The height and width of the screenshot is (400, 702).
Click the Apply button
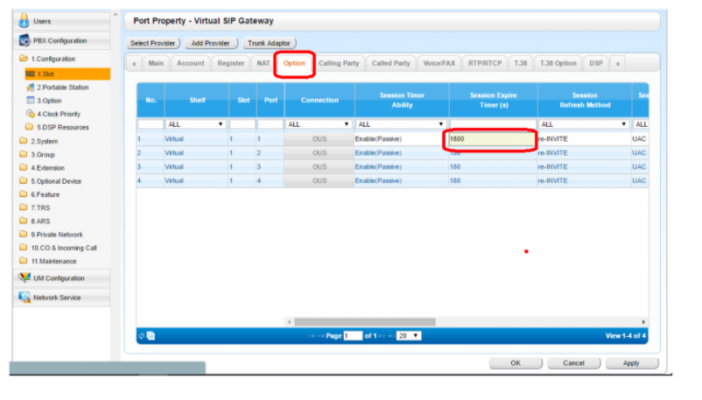point(631,363)
